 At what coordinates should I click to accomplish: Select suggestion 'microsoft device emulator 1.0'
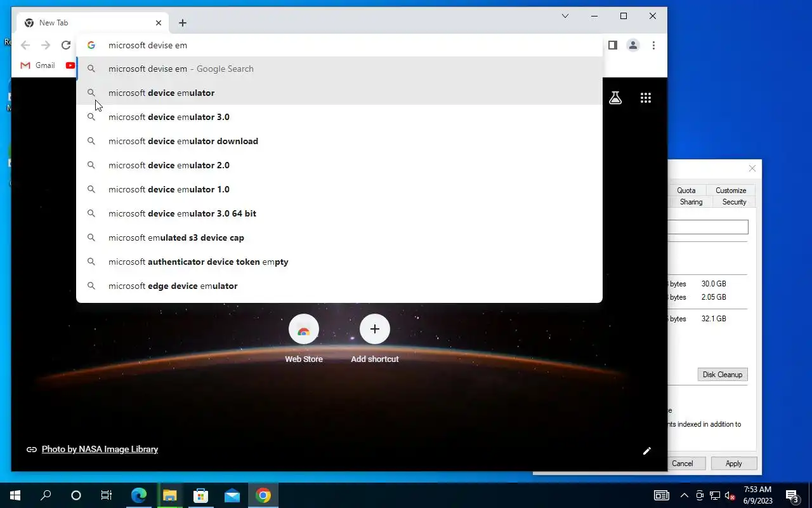coord(339,189)
